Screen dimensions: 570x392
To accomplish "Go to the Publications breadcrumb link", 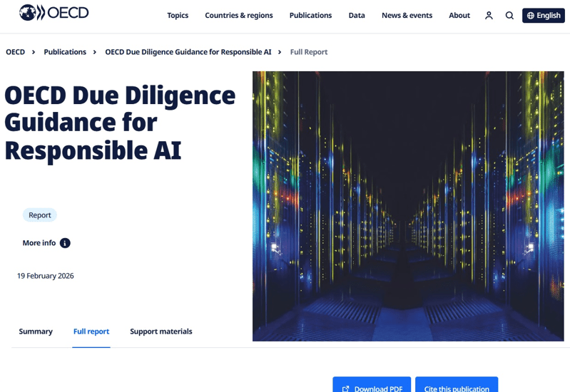I will click(x=65, y=52).
